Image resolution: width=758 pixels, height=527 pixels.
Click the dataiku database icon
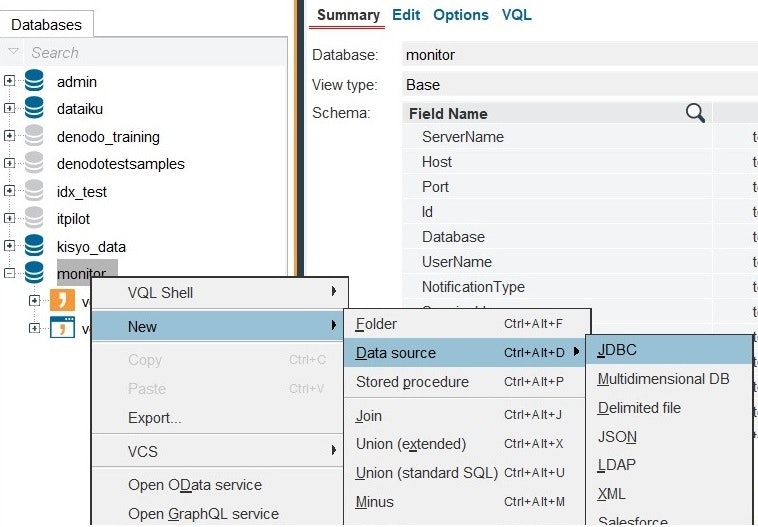pos(34,108)
